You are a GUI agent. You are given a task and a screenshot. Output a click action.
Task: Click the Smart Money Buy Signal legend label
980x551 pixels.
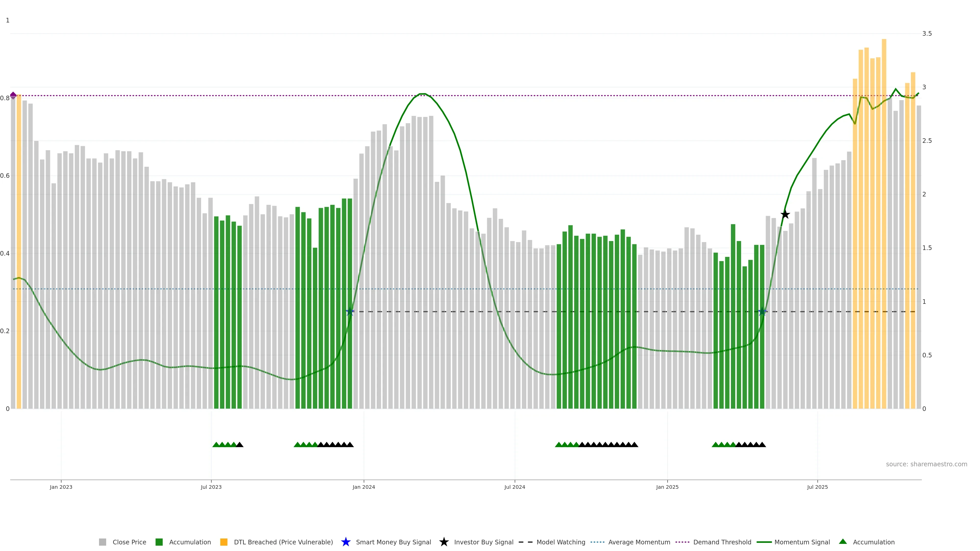pos(393,542)
